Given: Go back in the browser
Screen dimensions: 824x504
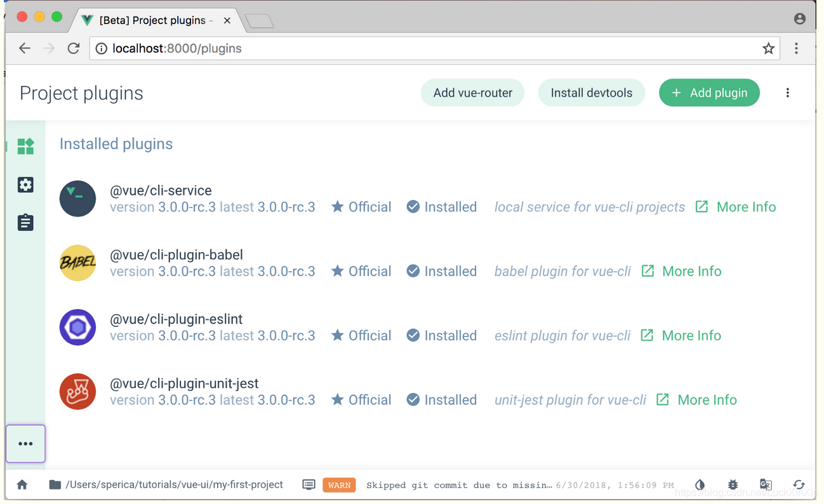Looking at the screenshot, I should (25, 48).
